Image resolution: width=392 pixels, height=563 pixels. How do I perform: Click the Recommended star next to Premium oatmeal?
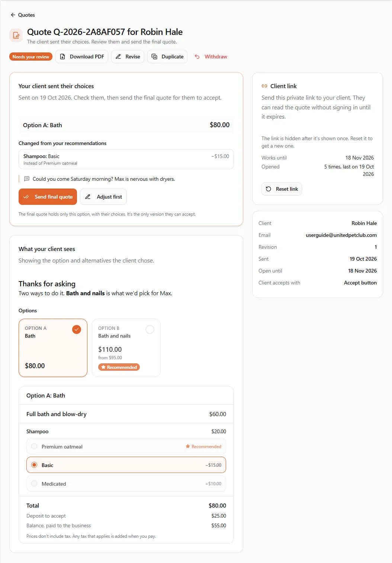[x=188, y=446]
